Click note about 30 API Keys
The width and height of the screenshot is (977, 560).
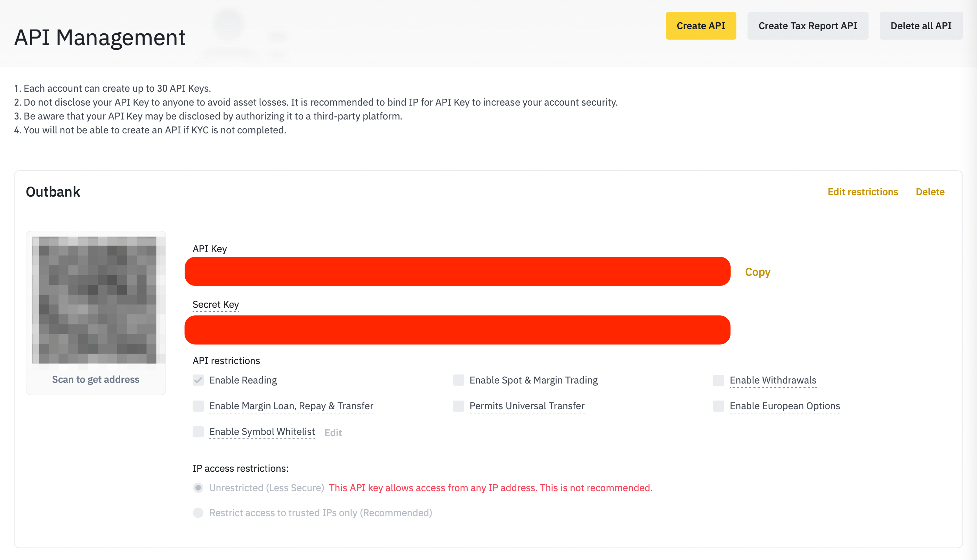tap(112, 88)
